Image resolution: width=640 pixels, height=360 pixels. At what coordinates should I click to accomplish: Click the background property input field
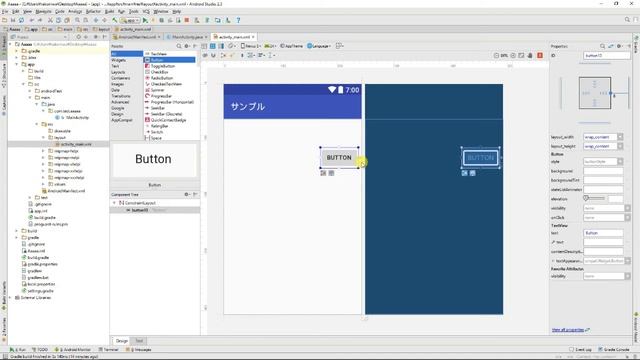pos(603,171)
